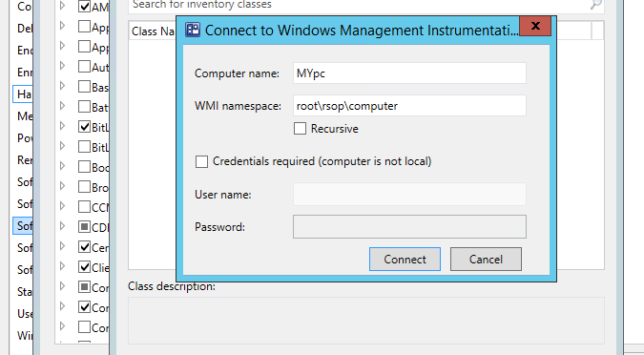Expand the 'AM' class tree node

pyautogui.click(x=62, y=6)
